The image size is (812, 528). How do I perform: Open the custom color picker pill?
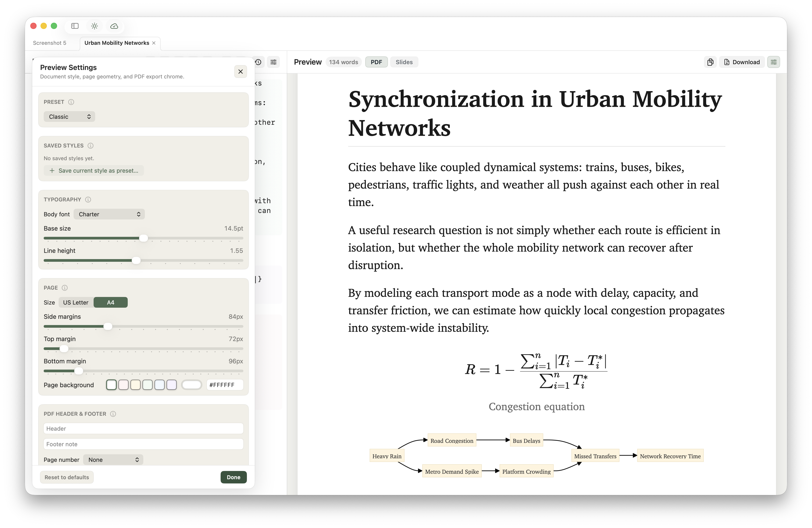point(192,385)
